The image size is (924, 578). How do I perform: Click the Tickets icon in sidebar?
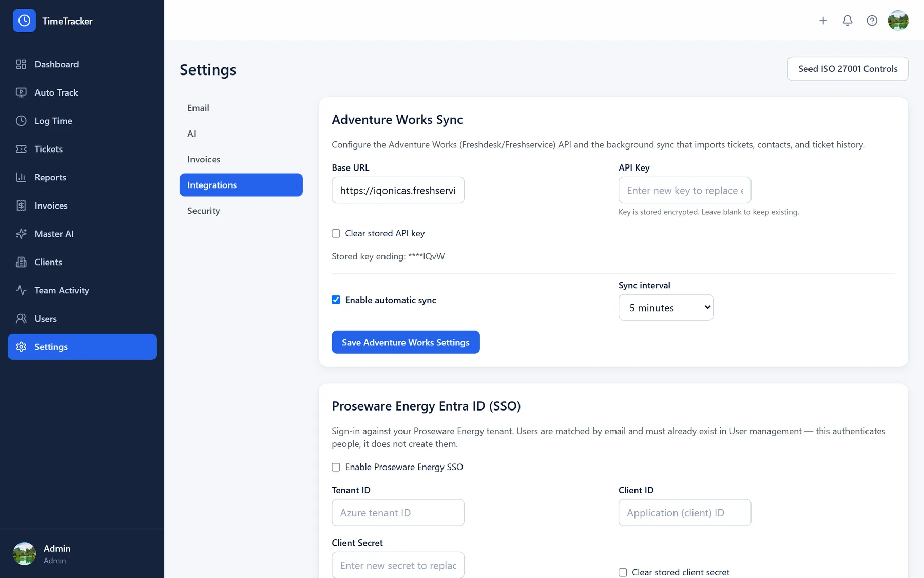[x=21, y=149]
